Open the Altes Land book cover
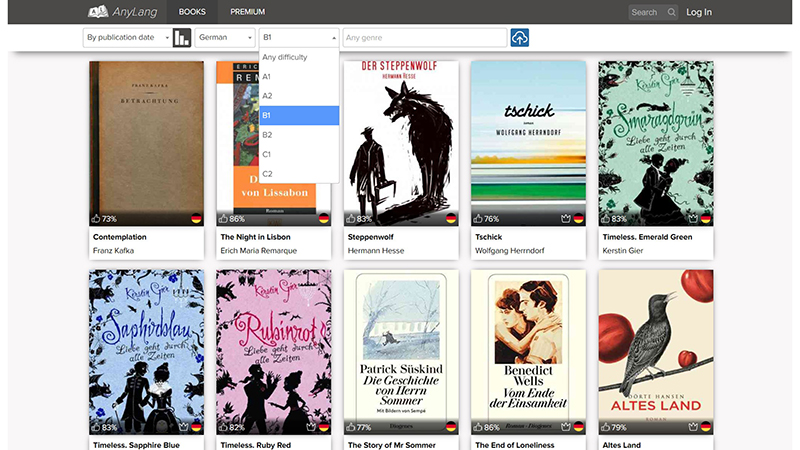This screenshot has width=800, height=450. [x=656, y=352]
